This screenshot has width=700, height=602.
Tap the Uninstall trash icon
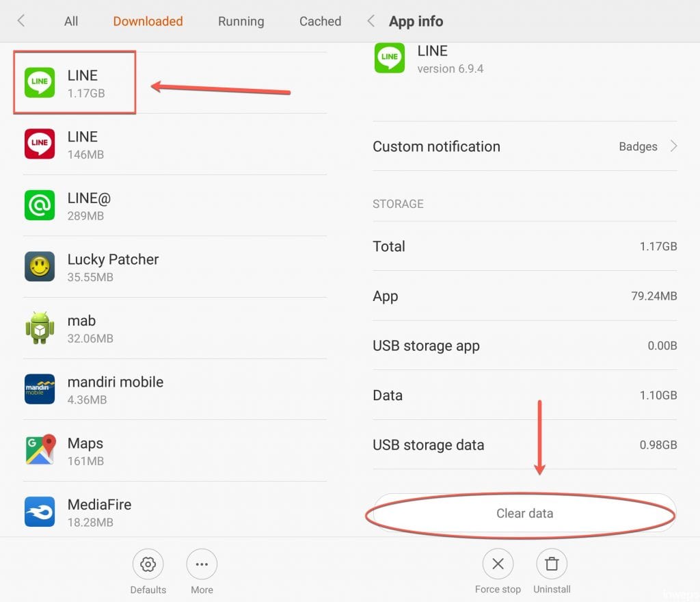(552, 564)
